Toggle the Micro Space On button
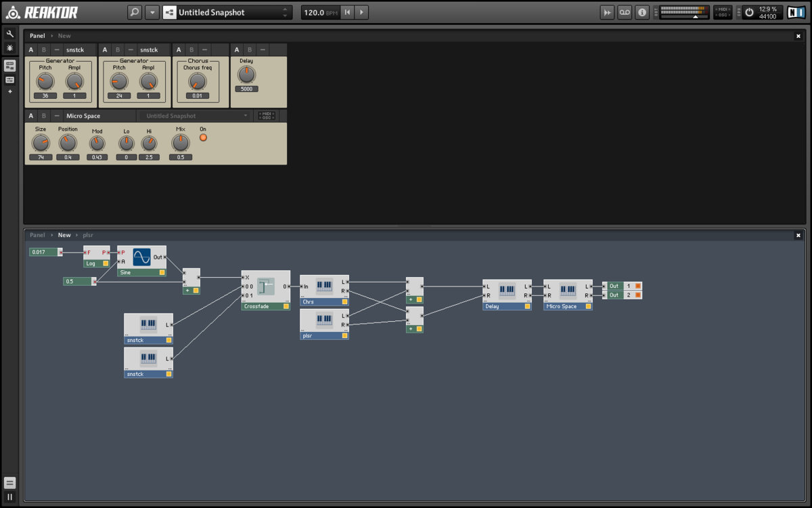 coord(203,137)
